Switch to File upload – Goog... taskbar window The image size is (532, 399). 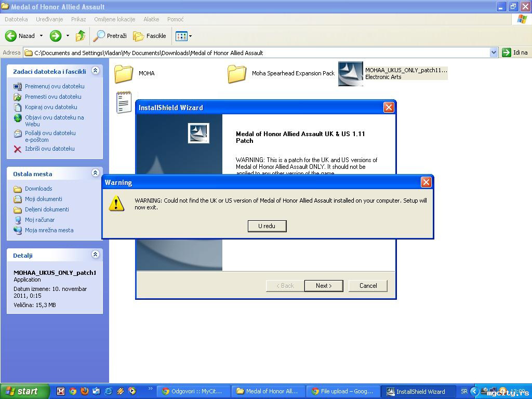coord(343,391)
